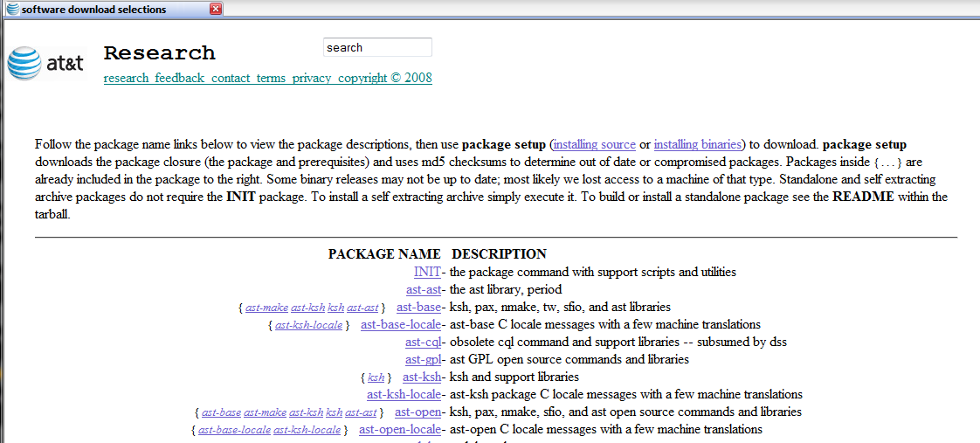Click description 'obsolete cql command and support libraries'
Image resolution: width=980 pixels, height=443 pixels.
click(x=618, y=343)
